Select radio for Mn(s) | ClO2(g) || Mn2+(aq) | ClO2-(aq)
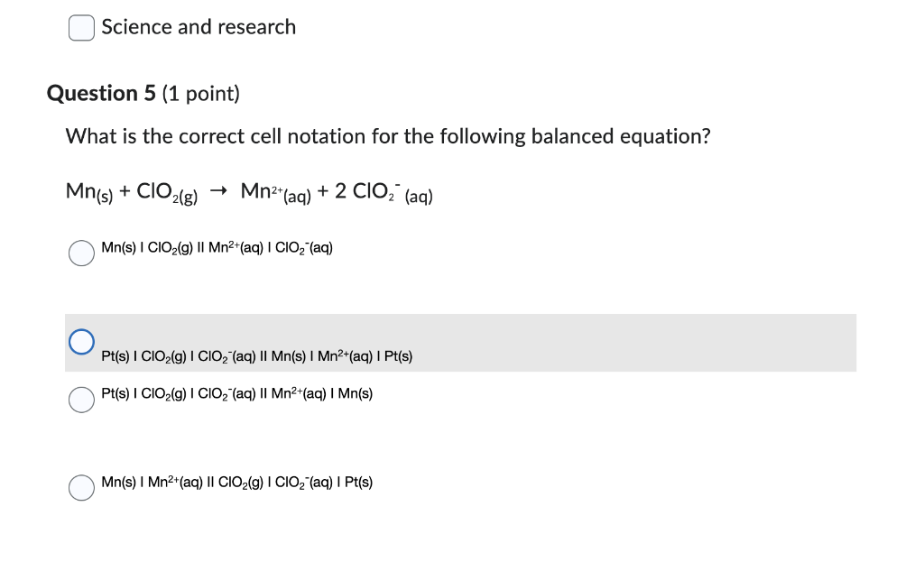This screenshot has height=571, width=924. (81, 253)
